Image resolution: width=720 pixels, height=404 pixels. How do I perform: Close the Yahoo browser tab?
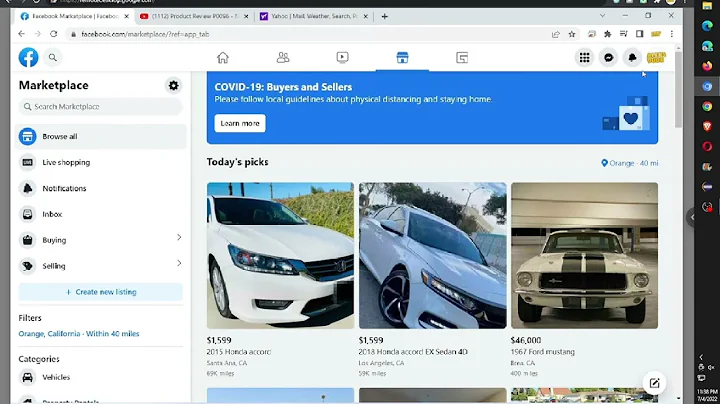click(x=366, y=16)
